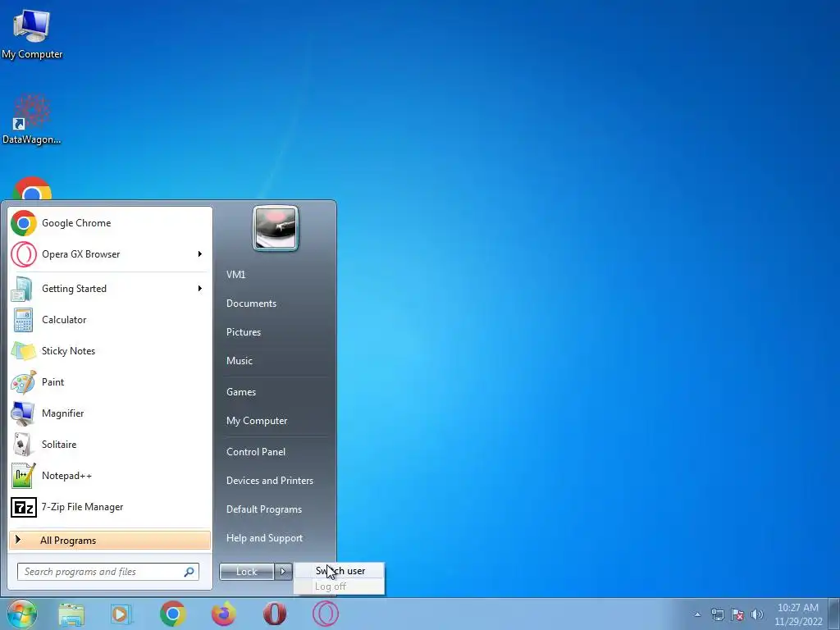
Task: Launch Calculator from the Start menu
Action: tap(109, 320)
